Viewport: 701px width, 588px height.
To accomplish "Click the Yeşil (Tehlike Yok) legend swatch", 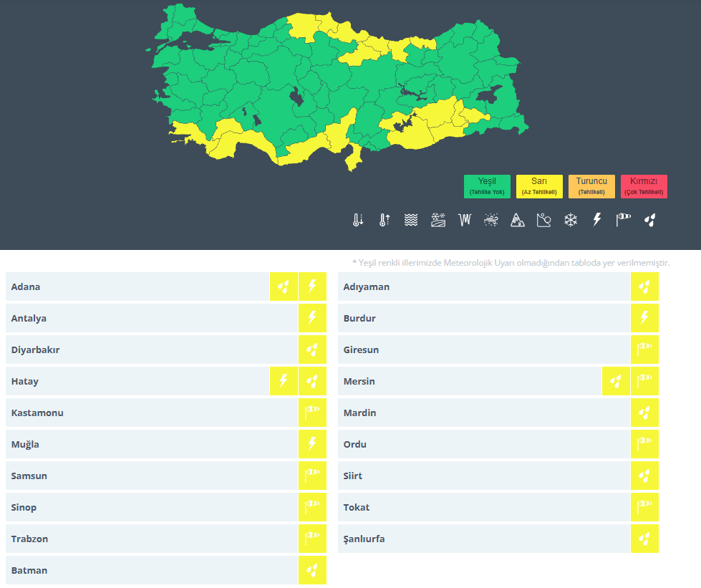I will pos(487,186).
